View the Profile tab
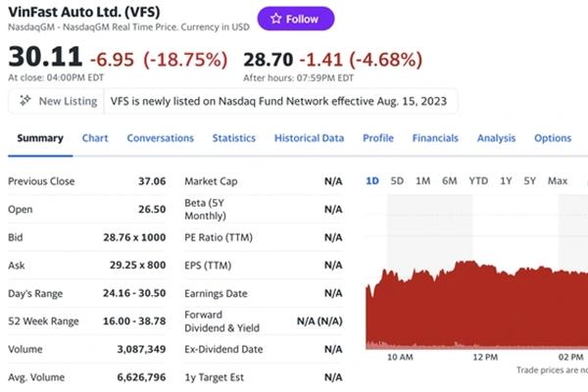588x392 pixels. tap(378, 138)
